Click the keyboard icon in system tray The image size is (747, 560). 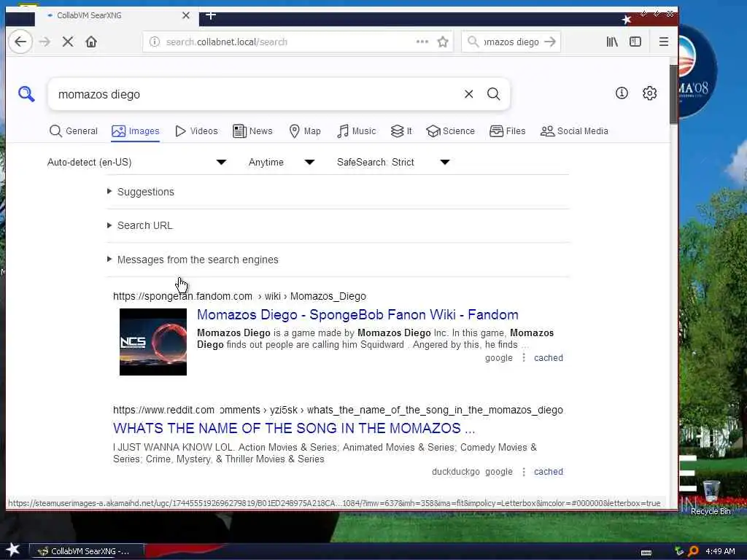[x=646, y=553]
